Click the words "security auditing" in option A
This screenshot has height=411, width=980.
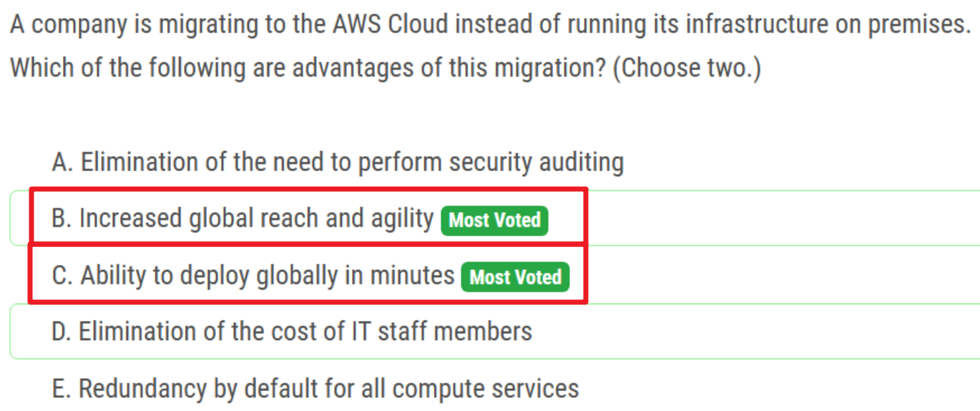[x=536, y=163]
